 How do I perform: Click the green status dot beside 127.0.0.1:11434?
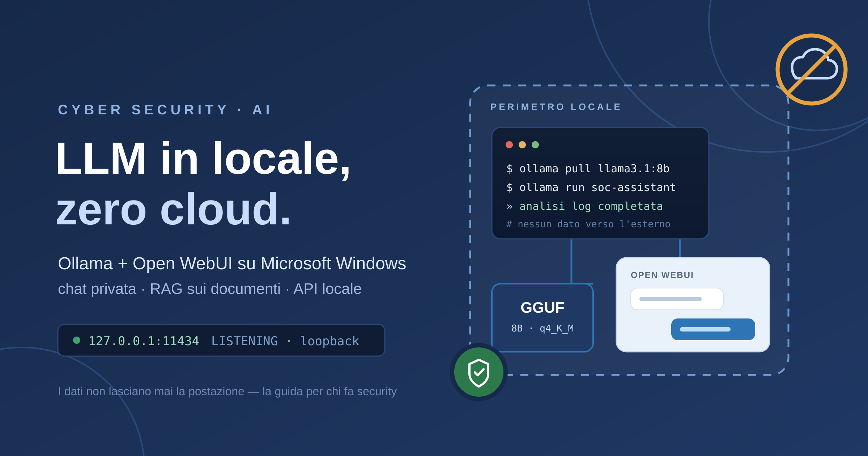tap(77, 340)
